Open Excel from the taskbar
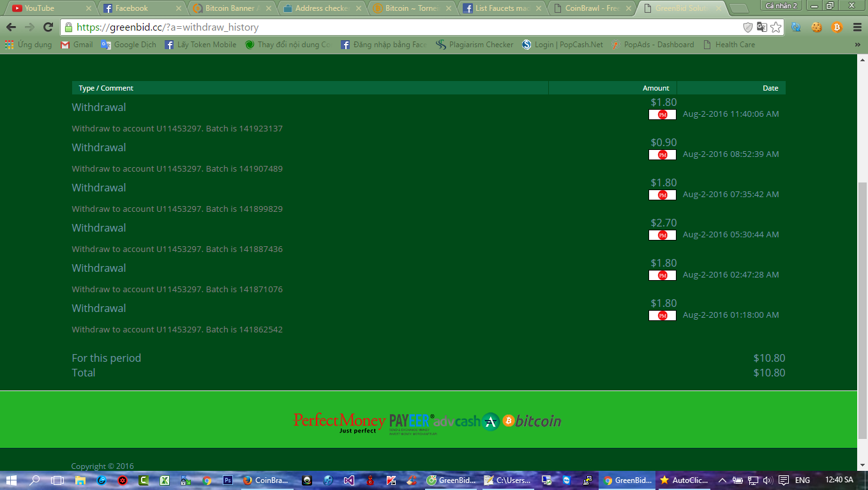 [164, 480]
